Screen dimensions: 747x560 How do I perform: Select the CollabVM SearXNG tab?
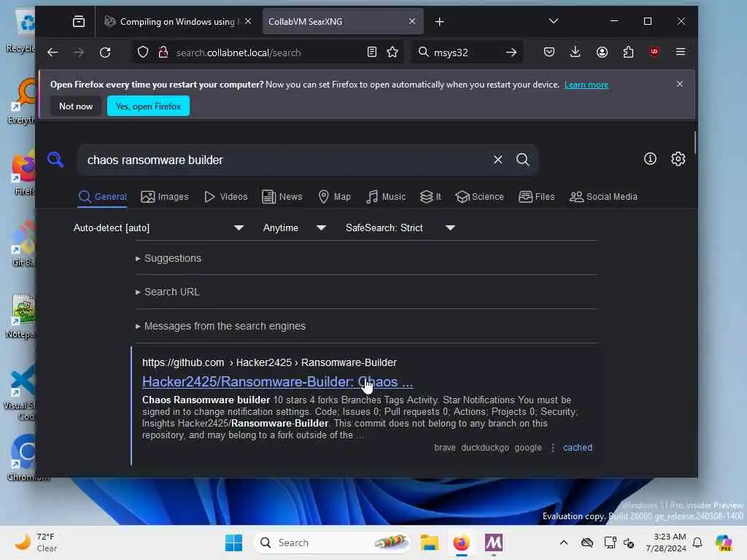coord(343,21)
